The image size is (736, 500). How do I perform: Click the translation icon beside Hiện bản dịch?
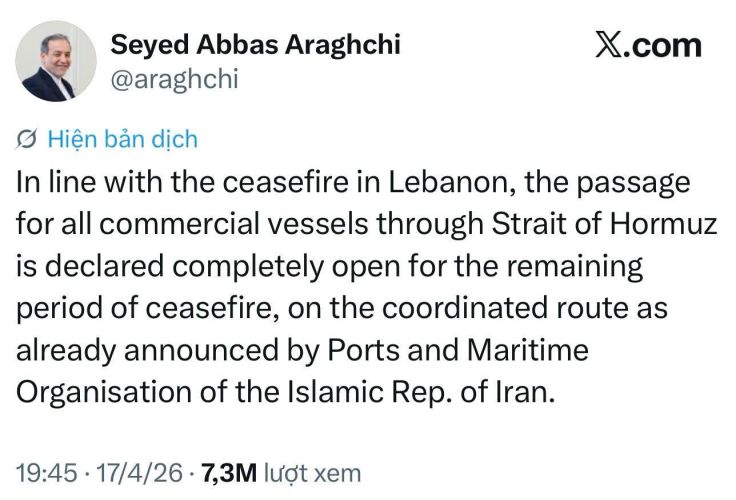(x=29, y=139)
